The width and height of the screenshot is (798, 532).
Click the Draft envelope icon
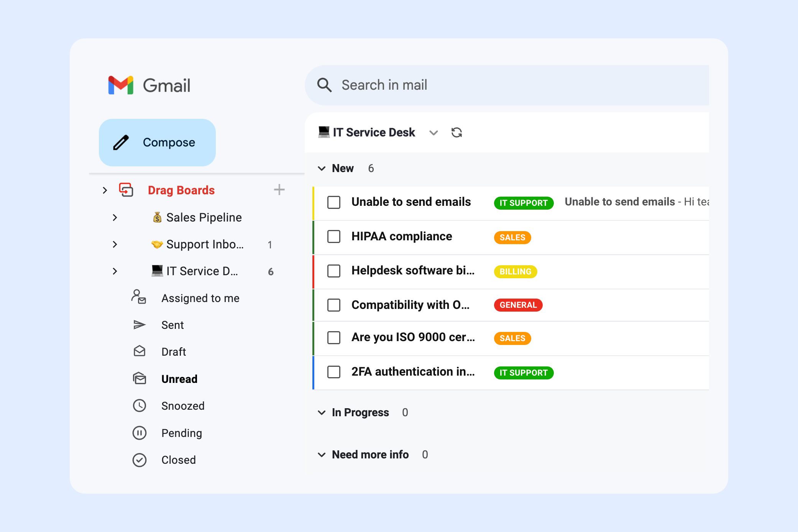[x=140, y=351]
